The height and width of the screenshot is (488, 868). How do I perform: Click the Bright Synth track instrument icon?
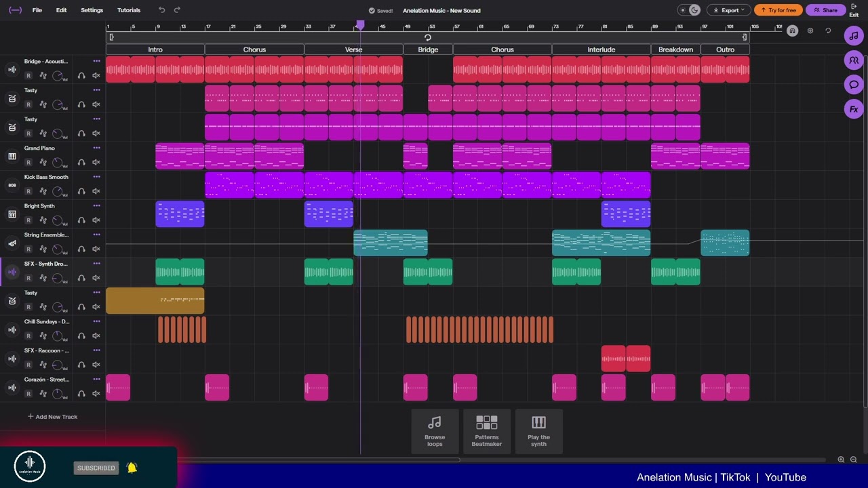tap(12, 214)
